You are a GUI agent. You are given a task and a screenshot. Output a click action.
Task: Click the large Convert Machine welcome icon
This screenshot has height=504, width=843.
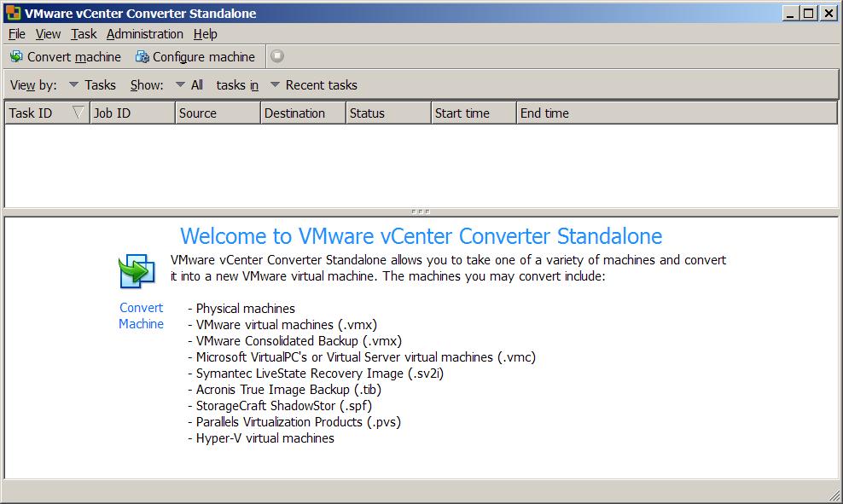(x=137, y=272)
